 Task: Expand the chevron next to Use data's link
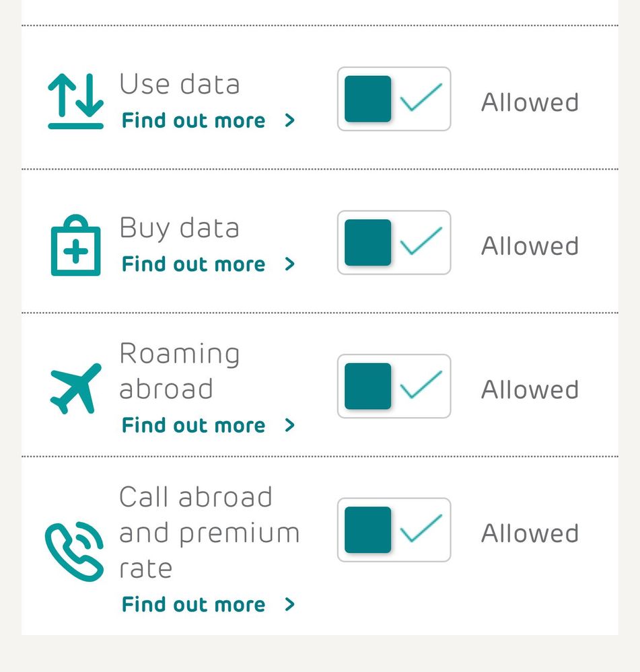[x=290, y=120]
